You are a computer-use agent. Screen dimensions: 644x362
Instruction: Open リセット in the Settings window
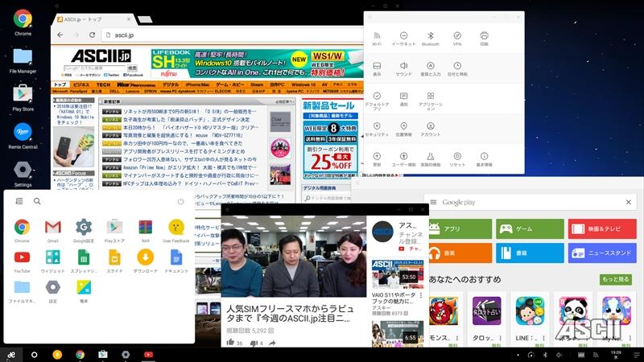pos(457,159)
